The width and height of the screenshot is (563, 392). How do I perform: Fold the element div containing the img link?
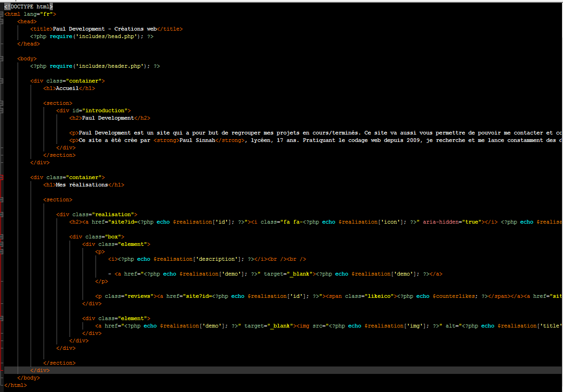pyautogui.click(x=2, y=318)
